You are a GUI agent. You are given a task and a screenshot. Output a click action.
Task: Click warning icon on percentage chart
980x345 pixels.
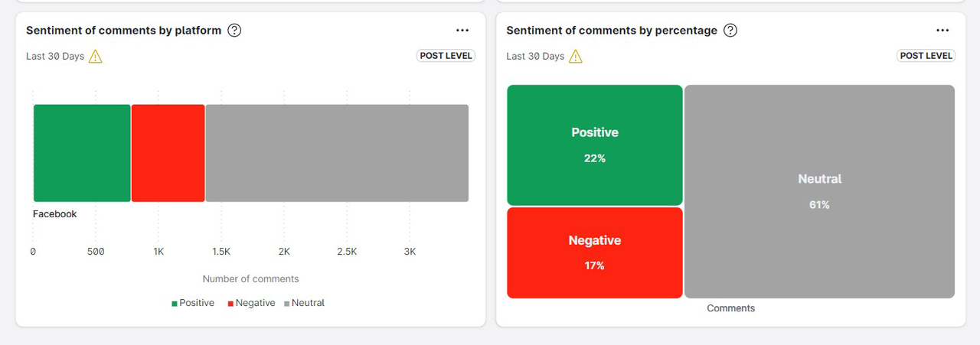576,57
